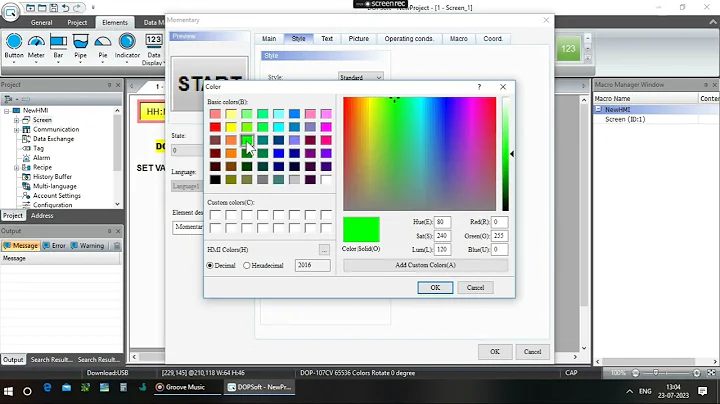This screenshot has width=720, height=404.
Task: Open Calculator icon in taskbar
Action: click(123, 388)
